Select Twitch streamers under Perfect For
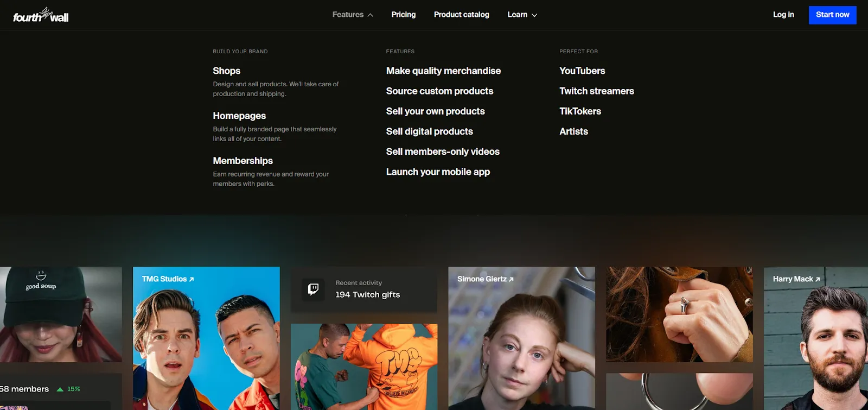Viewport: 868px width, 410px height. [596, 91]
